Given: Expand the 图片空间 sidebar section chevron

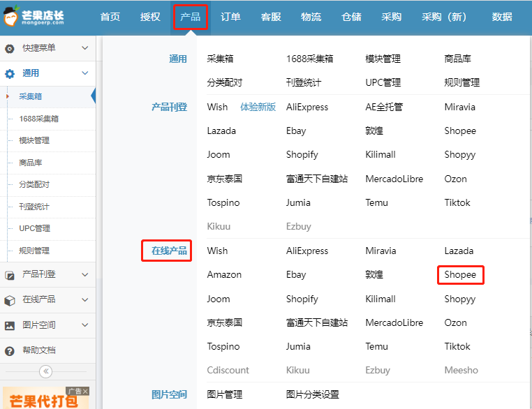Looking at the screenshot, I should coord(85,325).
